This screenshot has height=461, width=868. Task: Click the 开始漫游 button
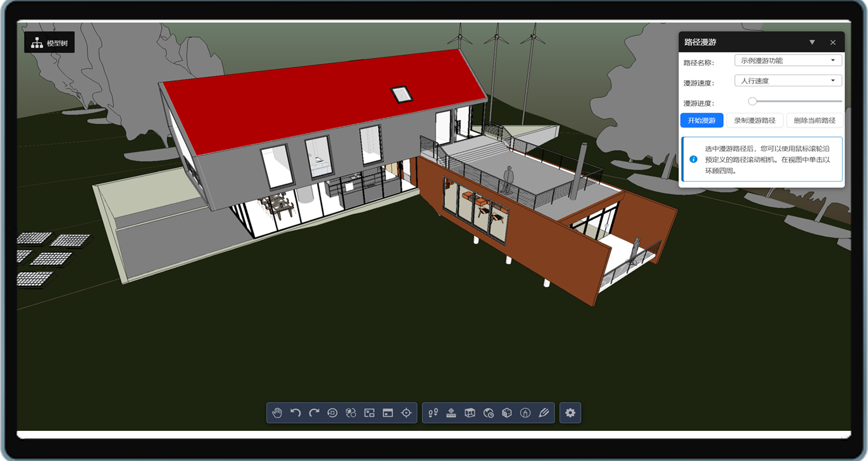tap(702, 120)
